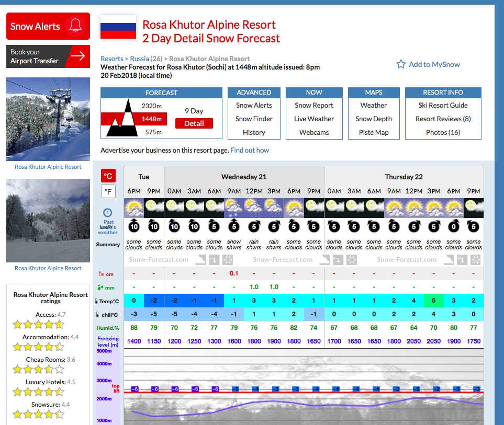The image size is (504, 425).
Task: Click the Resorts breadcrumb link
Action: tap(111, 59)
